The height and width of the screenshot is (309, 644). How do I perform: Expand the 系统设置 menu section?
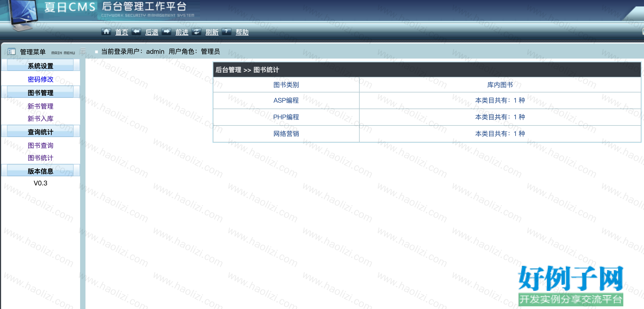[41, 66]
